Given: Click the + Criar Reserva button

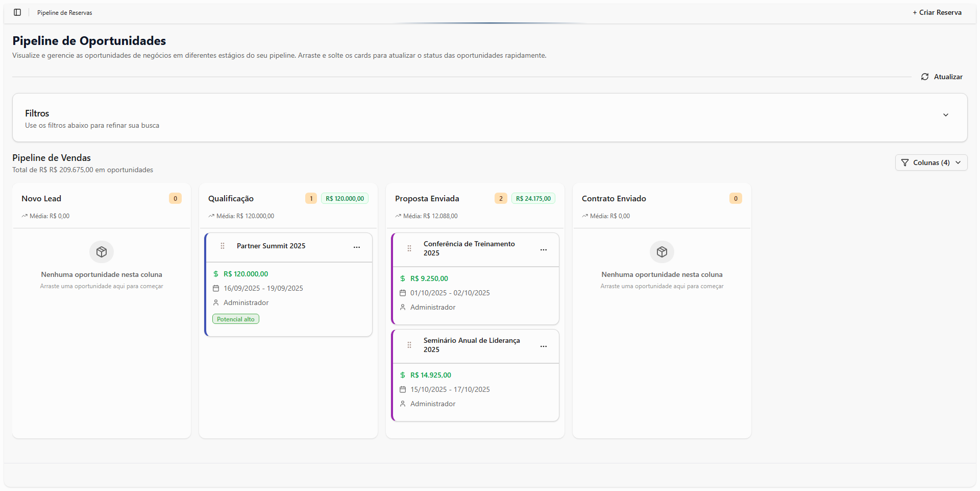Looking at the screenshot, I should point(937,12).
